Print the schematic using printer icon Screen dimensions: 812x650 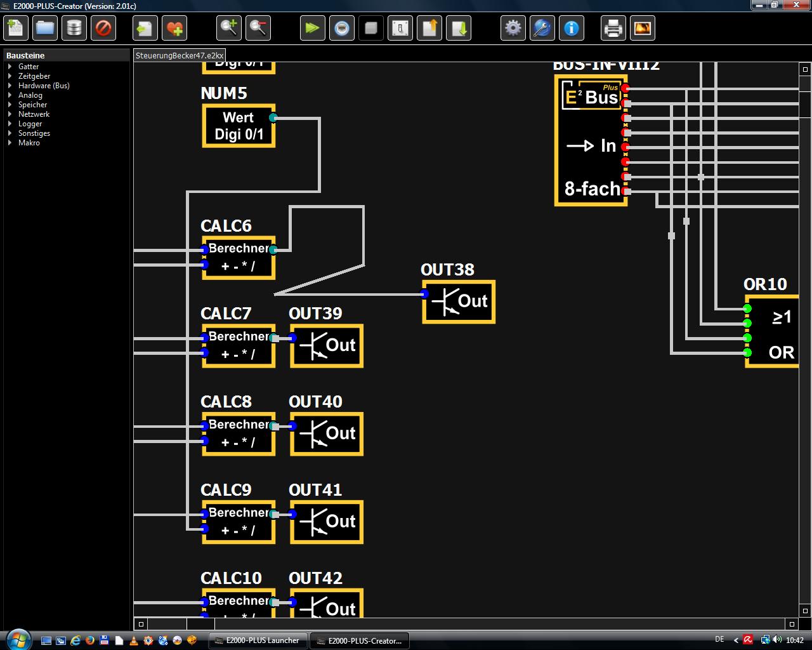coord(613,28)
